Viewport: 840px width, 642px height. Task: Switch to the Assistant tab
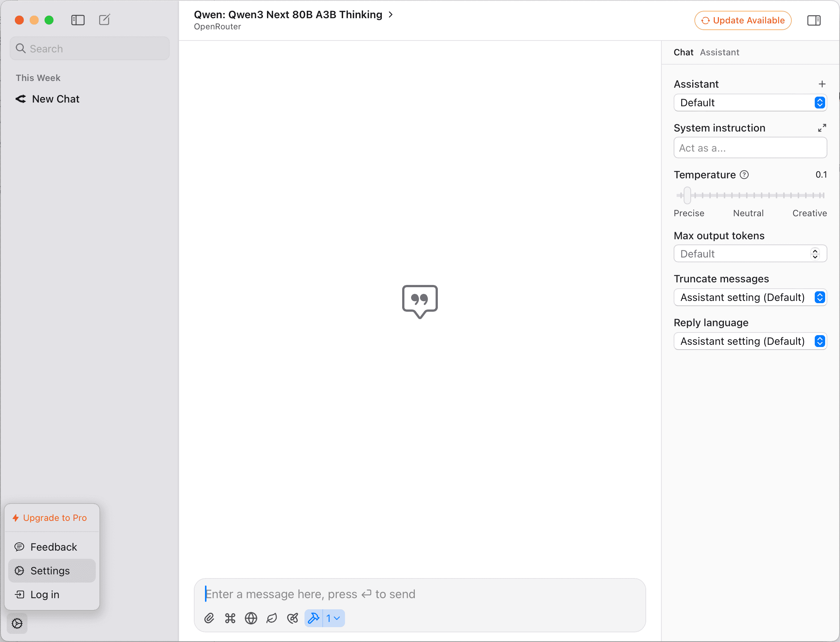click(719, 52)
